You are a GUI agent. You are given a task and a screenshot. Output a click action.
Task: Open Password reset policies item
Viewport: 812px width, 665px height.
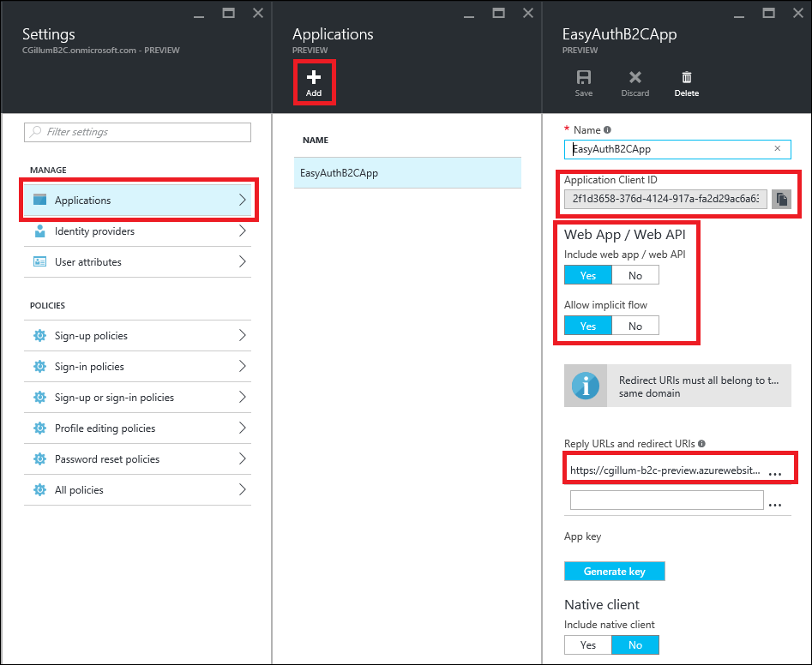pyautogui.click(x=137, y=459)
